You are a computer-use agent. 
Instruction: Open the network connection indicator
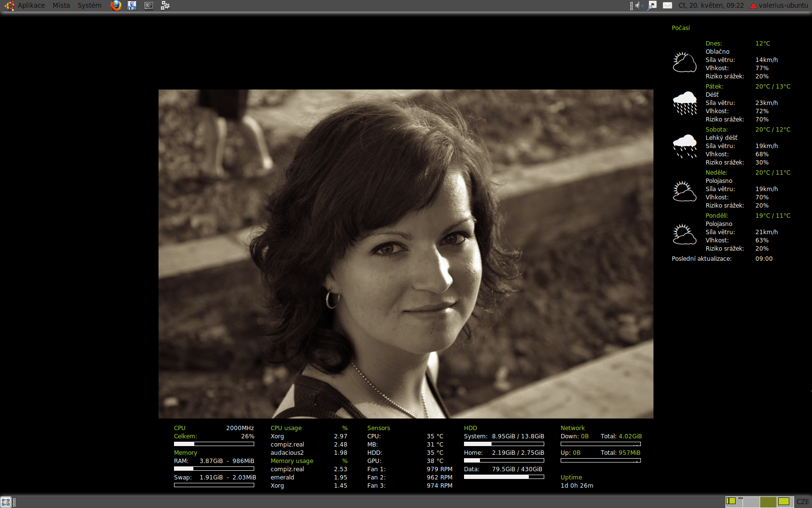click(652, 5)
